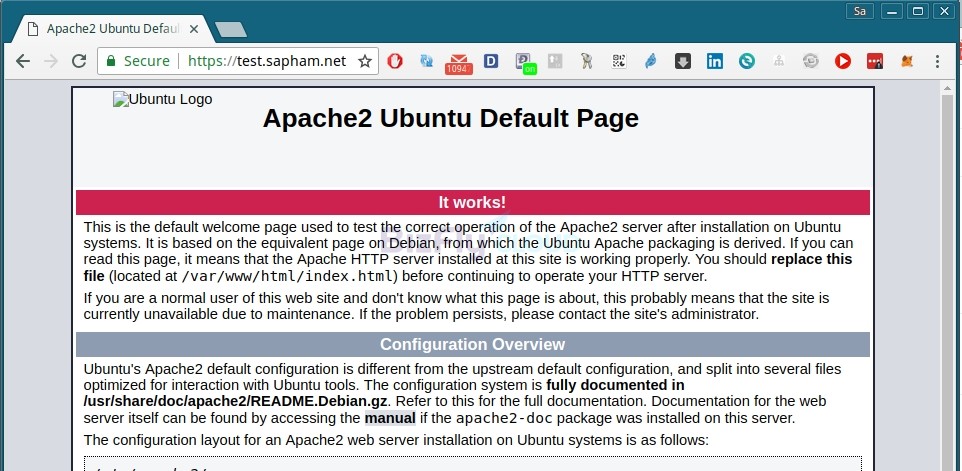Open Chrome's three-dot menu
This screenshot has height=471, width=962.
(x=937, y=61)
